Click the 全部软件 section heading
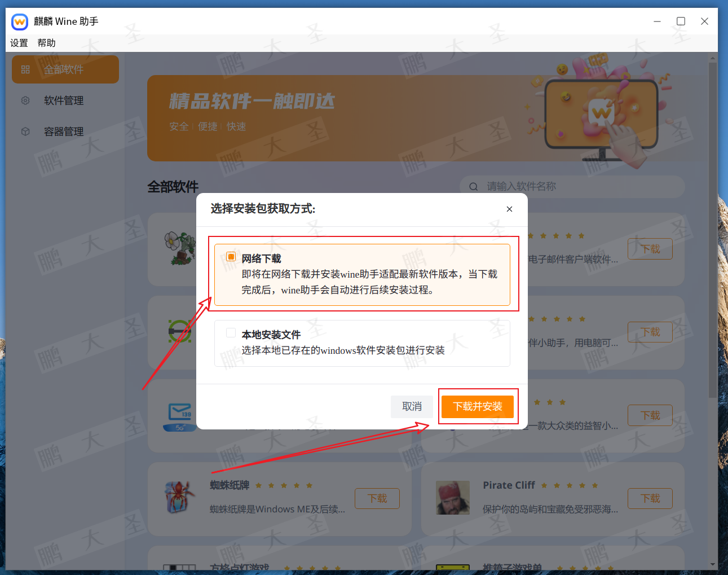728x575 pixels. pyautogui.click(x=173, y=187)
